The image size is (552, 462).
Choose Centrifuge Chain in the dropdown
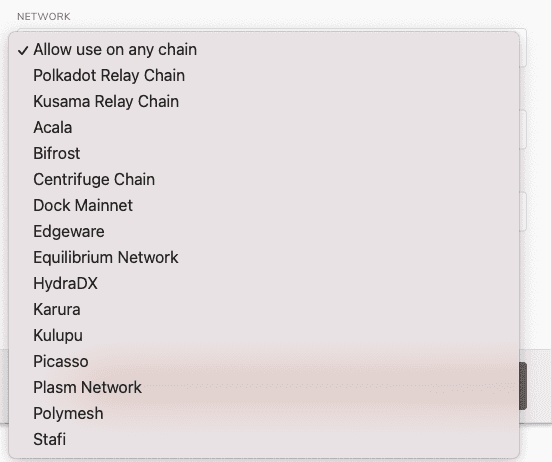[264, 180]
